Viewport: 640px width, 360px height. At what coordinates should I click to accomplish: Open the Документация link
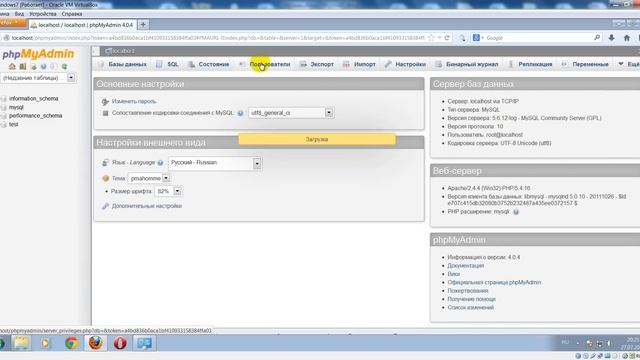click(466, 266)
